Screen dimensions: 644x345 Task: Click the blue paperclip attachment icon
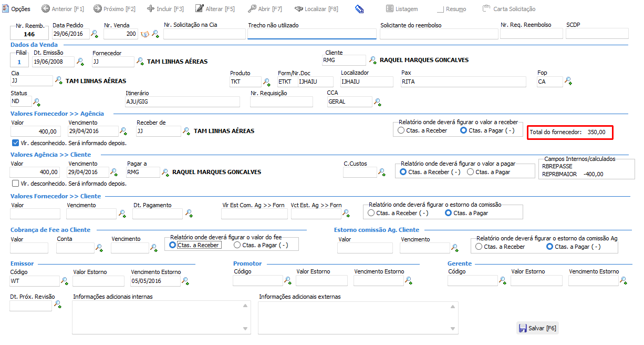(360, 9)
